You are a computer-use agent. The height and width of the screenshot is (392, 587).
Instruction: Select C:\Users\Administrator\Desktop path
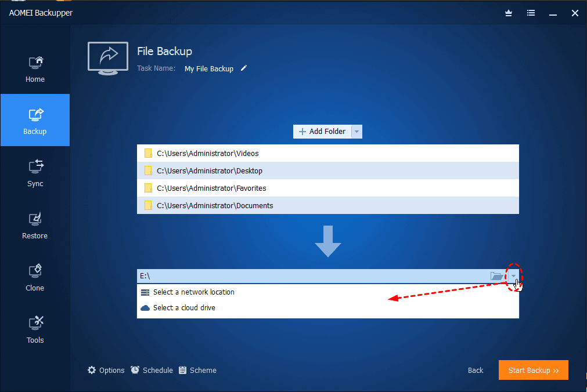click(x=210, y=171)
